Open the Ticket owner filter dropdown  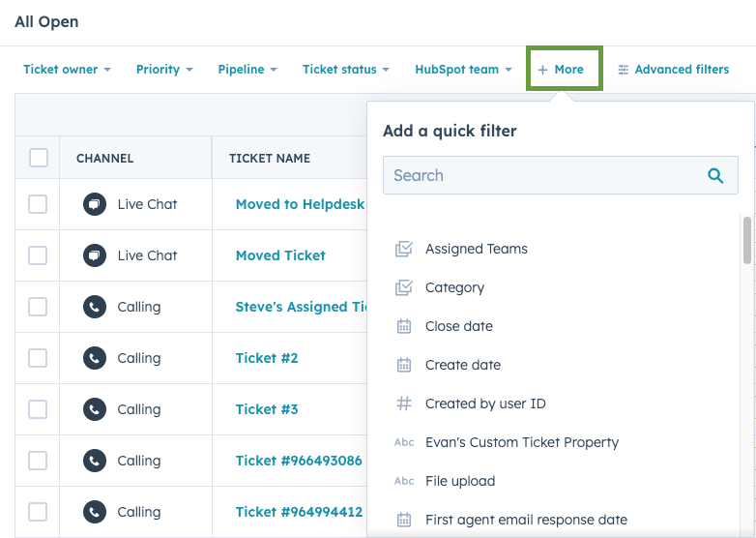tap(67, 70)
